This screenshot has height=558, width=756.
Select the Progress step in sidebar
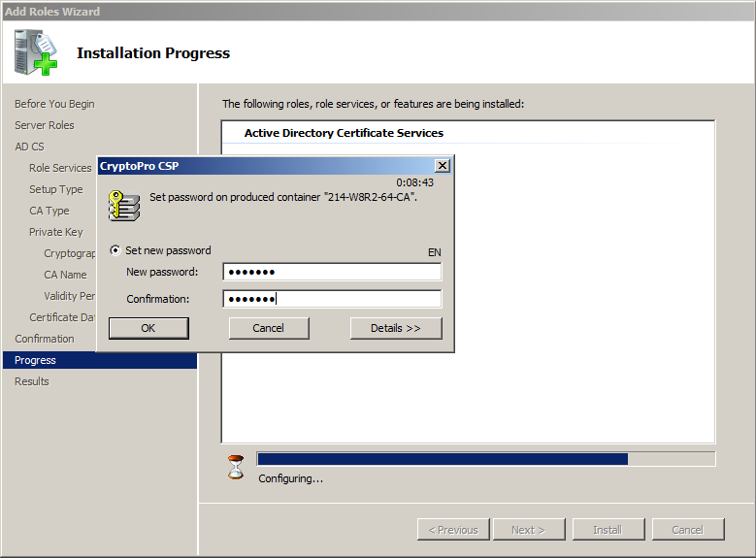35,360
